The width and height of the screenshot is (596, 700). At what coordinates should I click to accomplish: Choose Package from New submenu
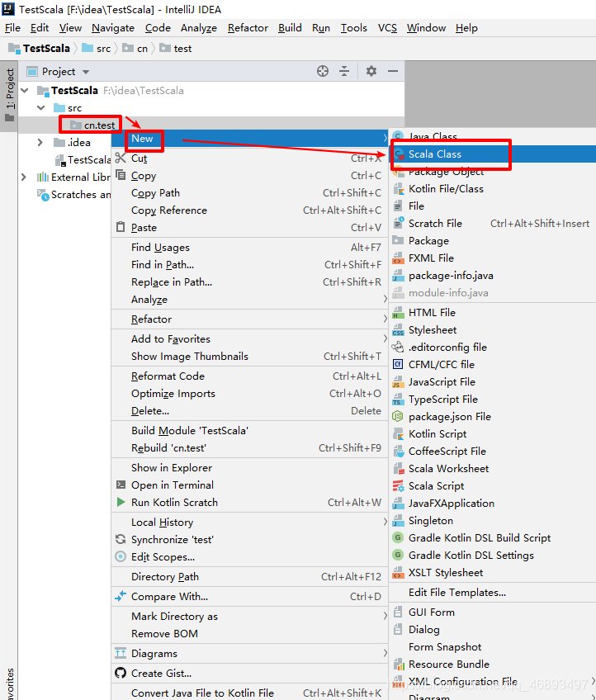(x=493, y=241)
